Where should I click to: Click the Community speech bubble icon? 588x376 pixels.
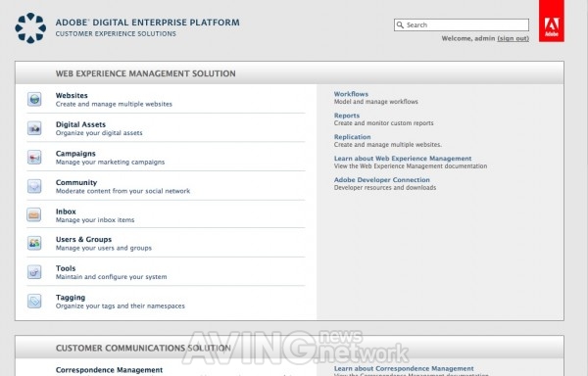[x=34, y=186]
